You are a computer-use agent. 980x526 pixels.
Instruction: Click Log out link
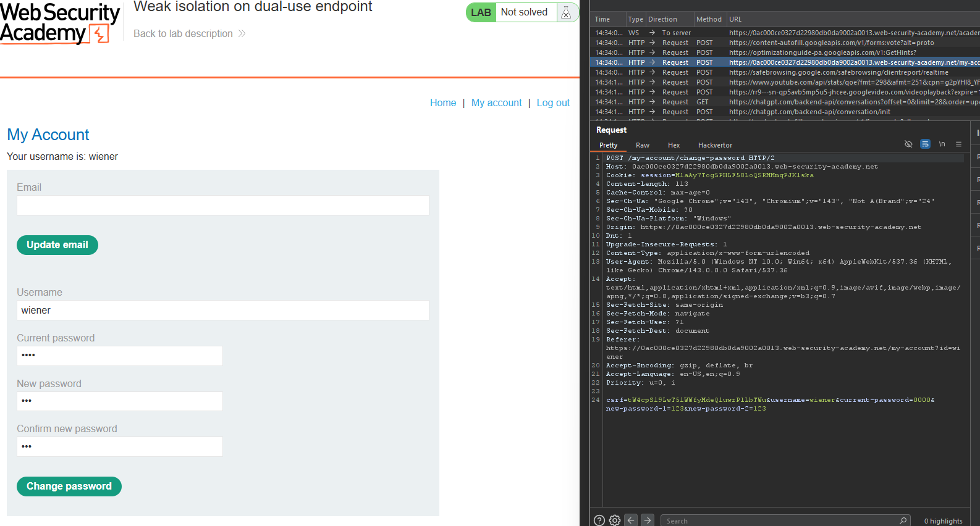(553, 102)
